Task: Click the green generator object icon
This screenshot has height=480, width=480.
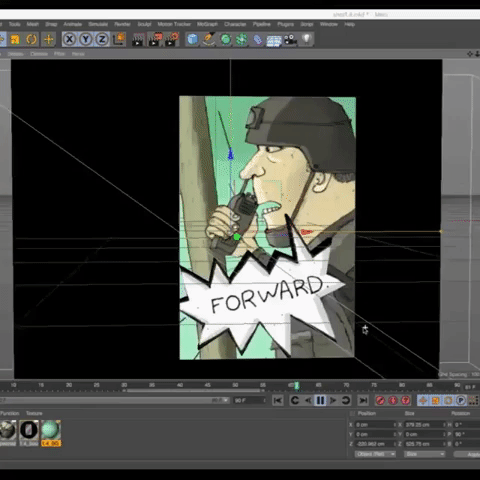Action: click(x=226, y=39)
